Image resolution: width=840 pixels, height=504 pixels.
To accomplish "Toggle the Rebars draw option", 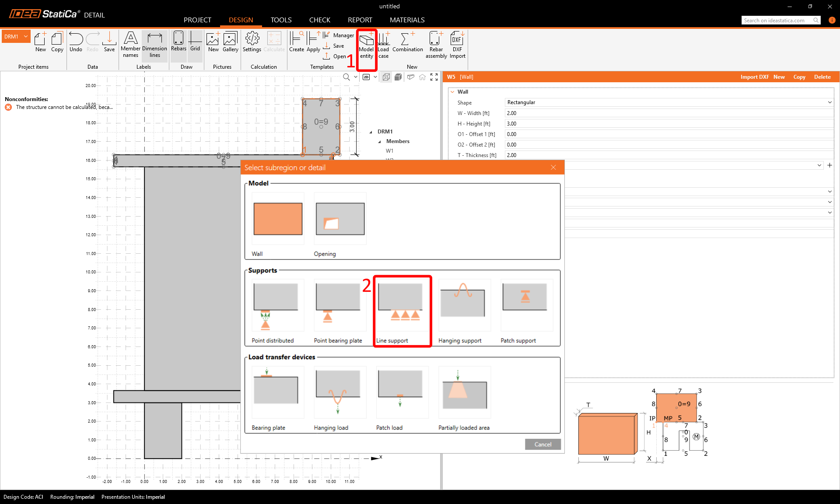I will click(x=178, y=42).
